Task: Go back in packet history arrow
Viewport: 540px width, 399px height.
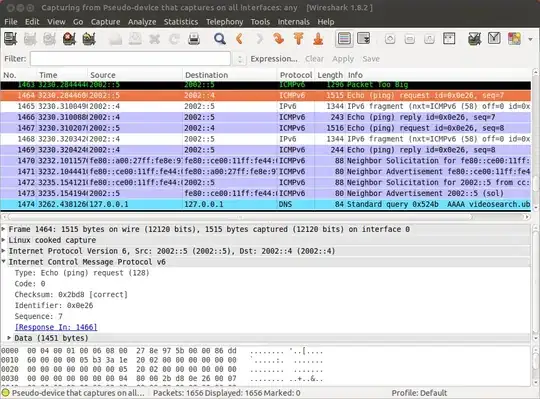Action: [x=239, y=39]
